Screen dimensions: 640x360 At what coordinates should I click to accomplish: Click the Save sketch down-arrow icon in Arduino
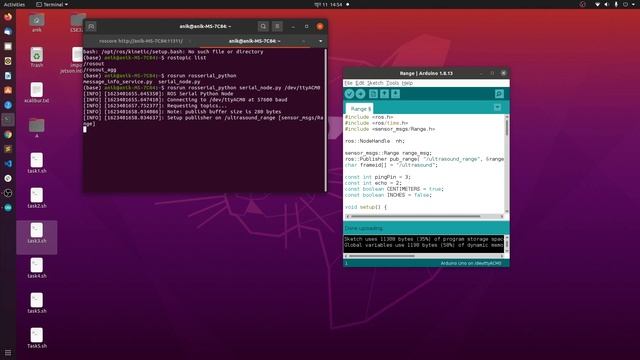pyautogui.click(x=396, y=94)
